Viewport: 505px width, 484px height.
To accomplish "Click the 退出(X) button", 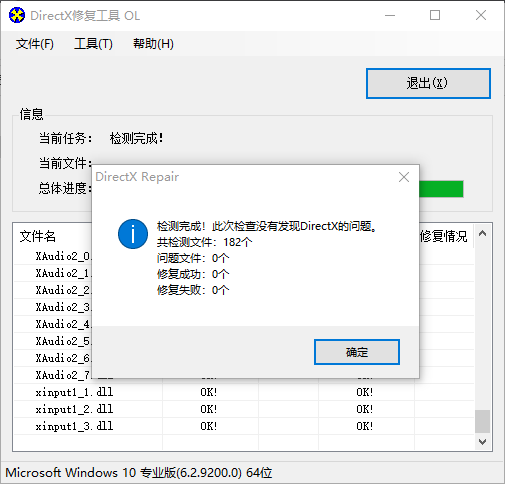I will click(428, 83).
